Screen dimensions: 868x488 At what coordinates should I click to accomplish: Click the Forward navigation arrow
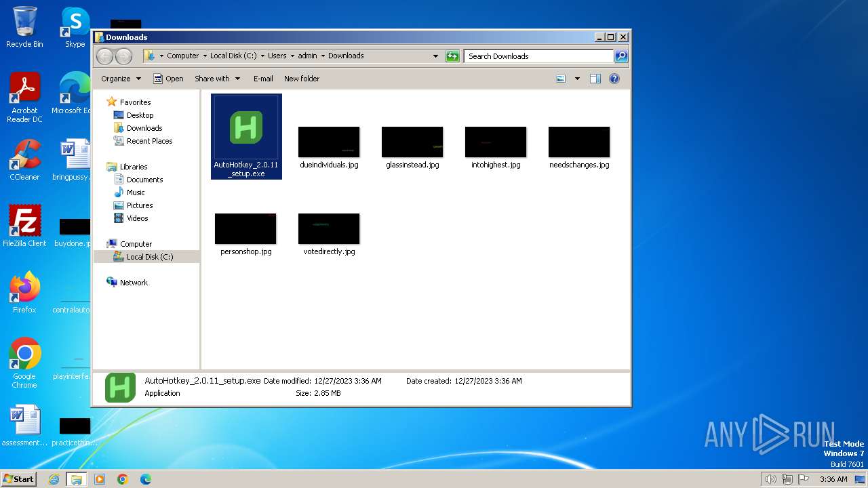(123, 56)
